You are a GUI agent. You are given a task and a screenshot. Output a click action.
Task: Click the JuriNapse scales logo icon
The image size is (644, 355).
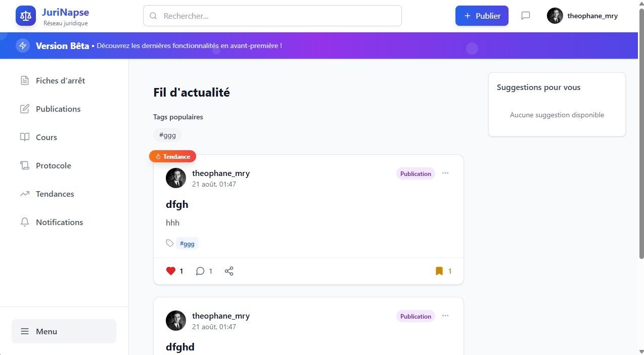tap(26, 16)
